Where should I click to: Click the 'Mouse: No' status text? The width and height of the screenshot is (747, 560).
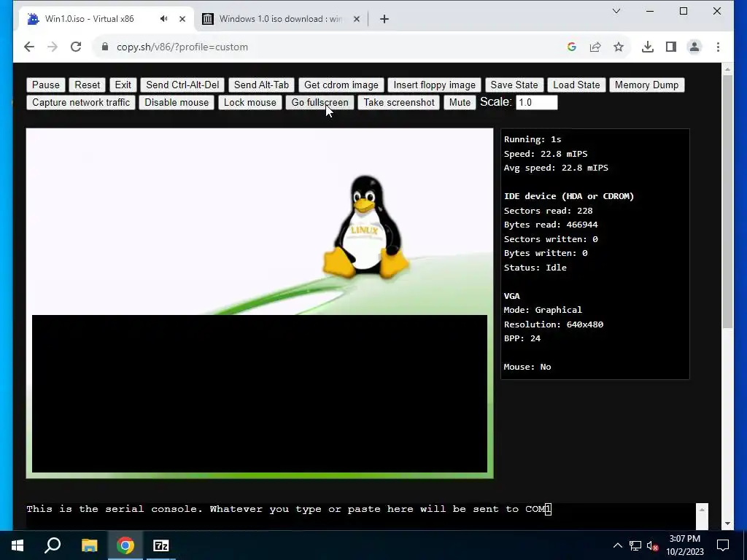pyautogui.click(x=527, y=367)
